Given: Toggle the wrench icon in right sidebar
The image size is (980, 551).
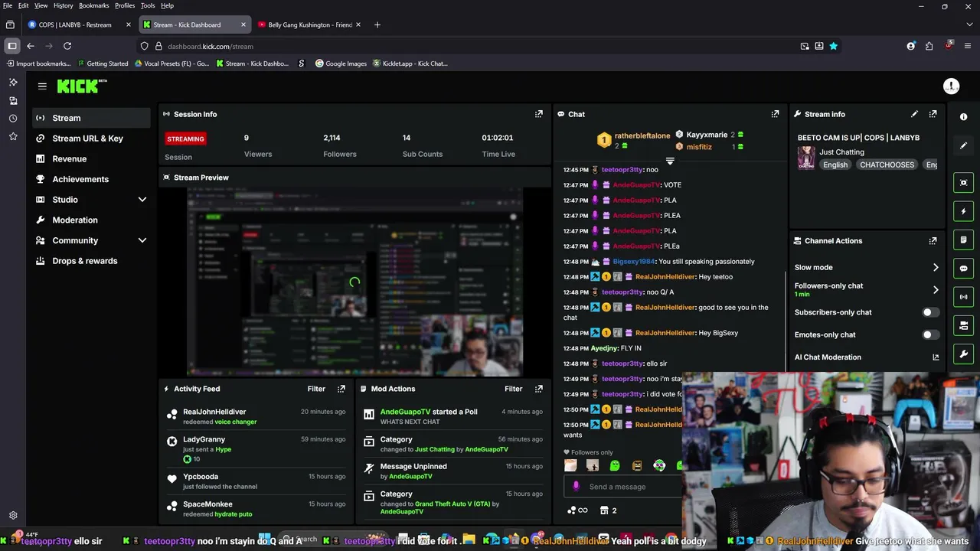Looking at the screenshot, I should pos(964,354).
